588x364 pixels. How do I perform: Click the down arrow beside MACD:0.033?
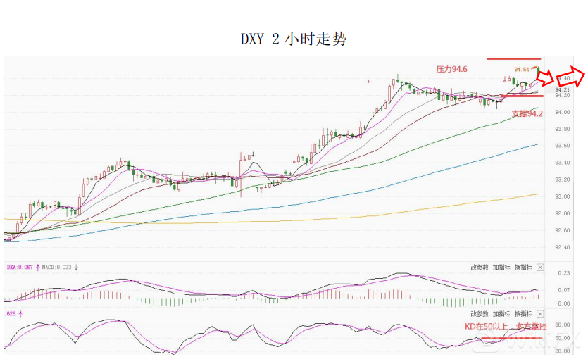[76, 268]
